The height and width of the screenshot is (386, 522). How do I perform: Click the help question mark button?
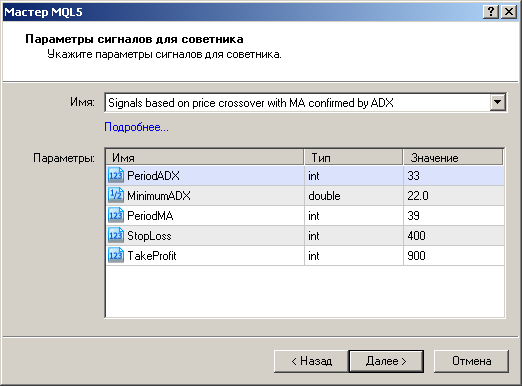(491, 12)
